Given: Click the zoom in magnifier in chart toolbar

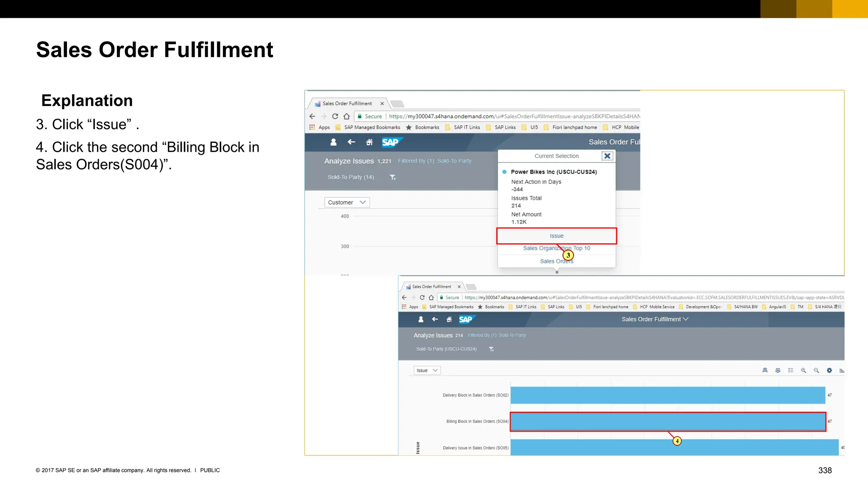Looking at the screenshot, I should [x=803, y=370].
